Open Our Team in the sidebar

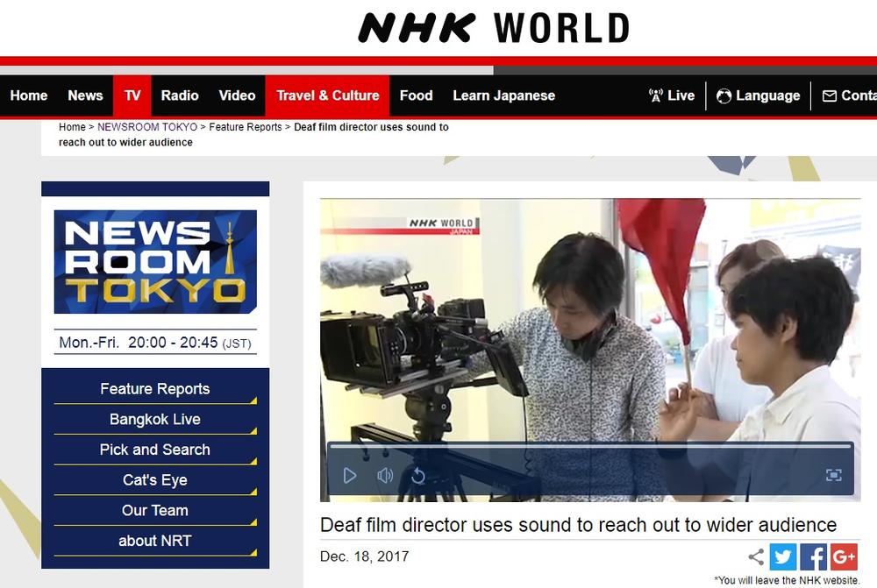pos(155,510)
